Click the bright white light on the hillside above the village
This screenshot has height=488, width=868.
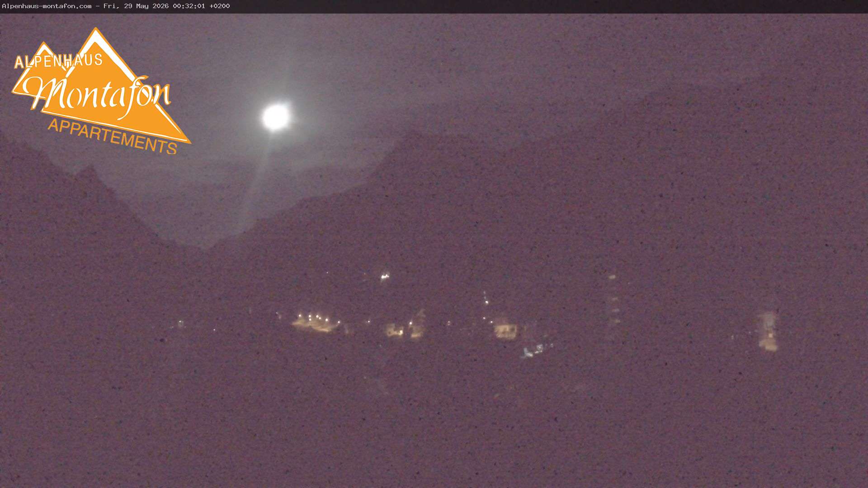[x=385, y=276]
